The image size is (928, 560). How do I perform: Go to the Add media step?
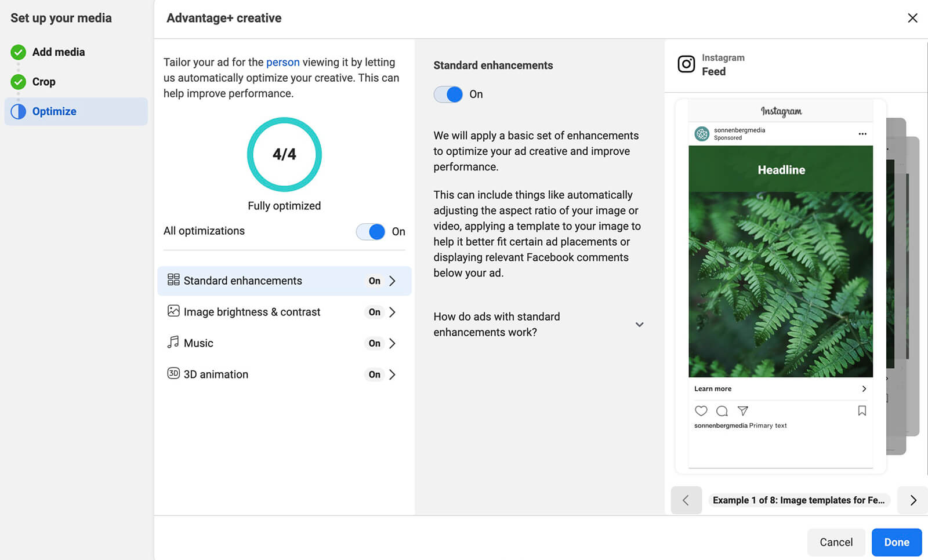tap(58, 52)
